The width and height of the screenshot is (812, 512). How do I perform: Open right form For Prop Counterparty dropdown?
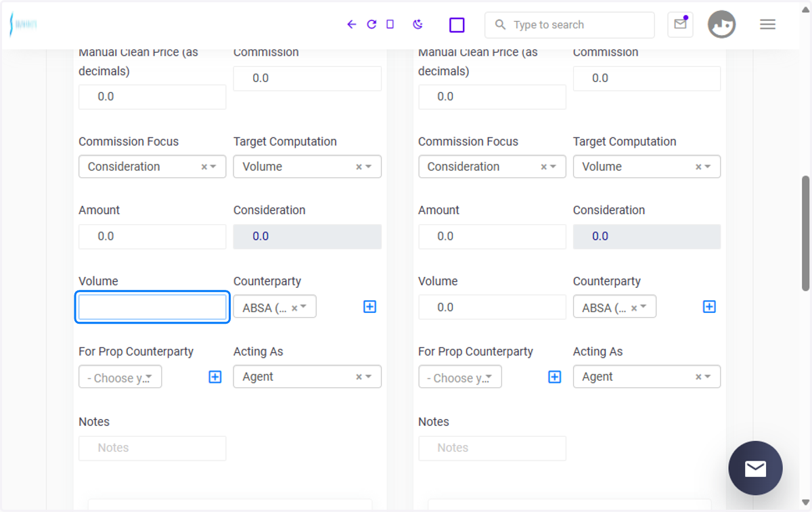(459, 377)
